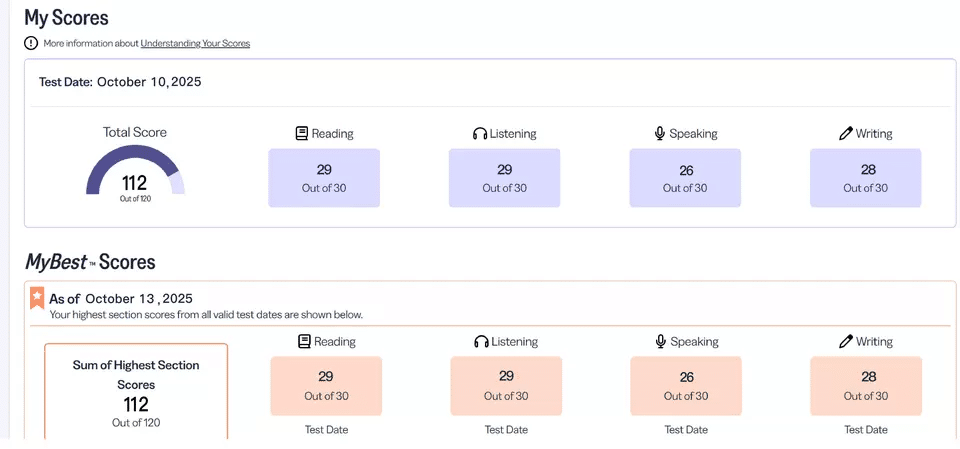
Task: Click Test Date label under MyBest Writing score
Action: pyautogui.click(x=866, y=429)
